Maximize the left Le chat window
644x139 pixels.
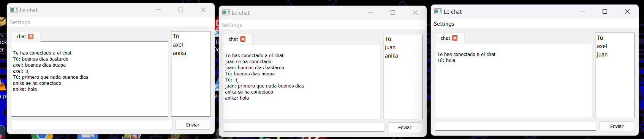[181, 10]
